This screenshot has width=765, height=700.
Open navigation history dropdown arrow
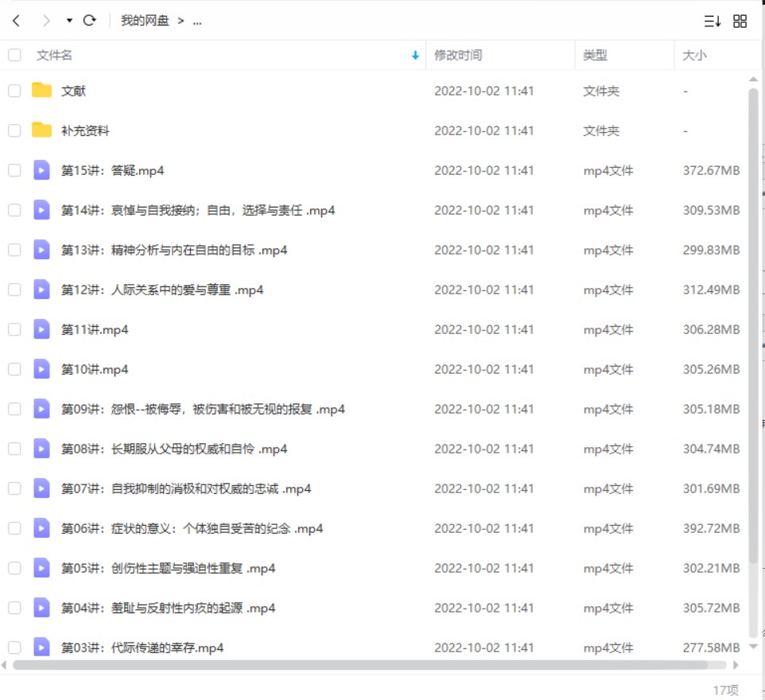click(x=69, y=21)
